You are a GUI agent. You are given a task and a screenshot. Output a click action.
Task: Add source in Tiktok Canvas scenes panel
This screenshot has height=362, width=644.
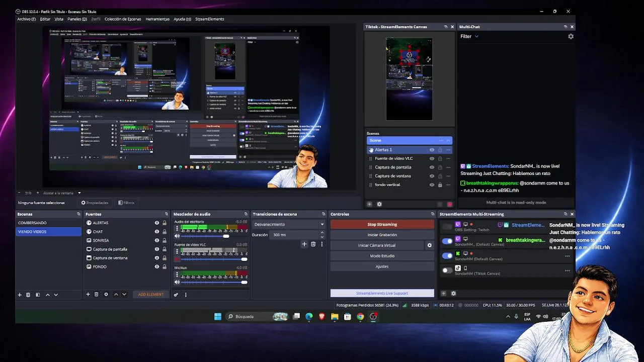(369, 204)
